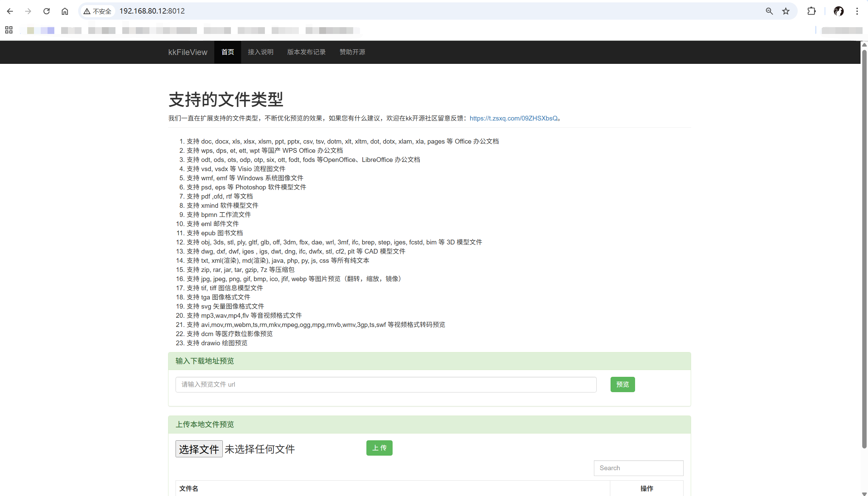Reload the page with refresh icon

47,11
